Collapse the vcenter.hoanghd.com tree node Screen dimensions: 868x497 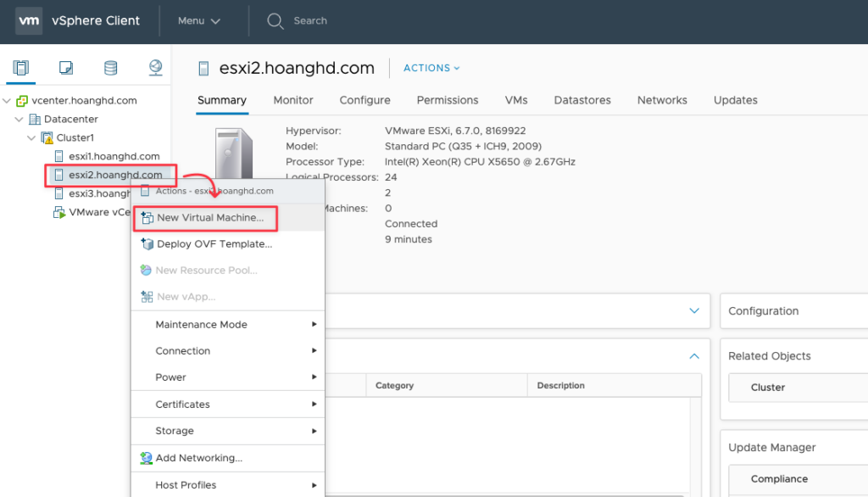pos(7,101)
